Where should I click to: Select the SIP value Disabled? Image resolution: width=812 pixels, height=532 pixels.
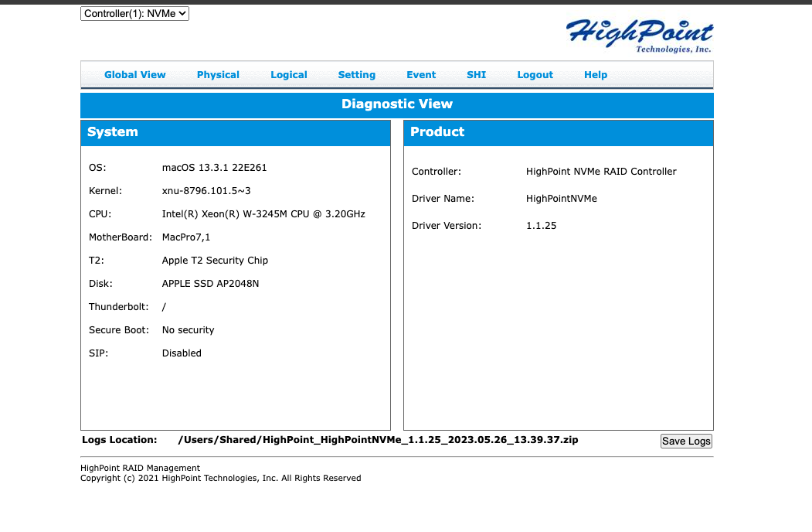coord(182,353)
